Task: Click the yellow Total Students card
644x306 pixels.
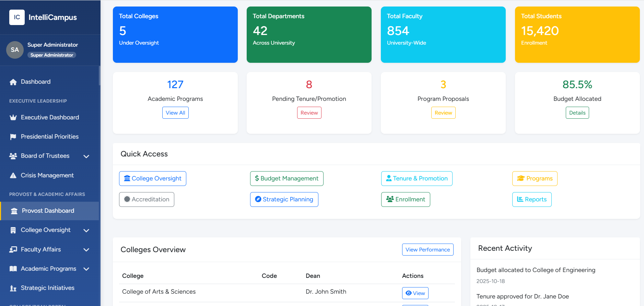Action: (577, 35)
